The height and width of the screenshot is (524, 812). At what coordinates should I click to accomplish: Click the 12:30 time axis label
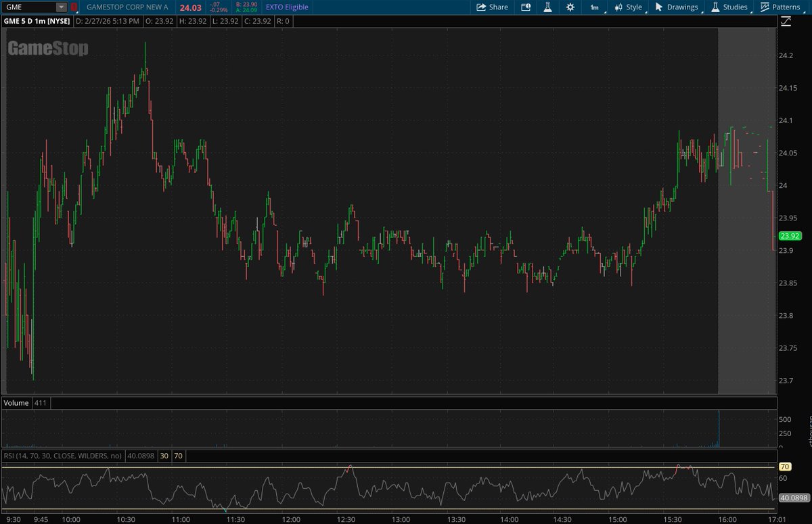[x=345, y=519]
